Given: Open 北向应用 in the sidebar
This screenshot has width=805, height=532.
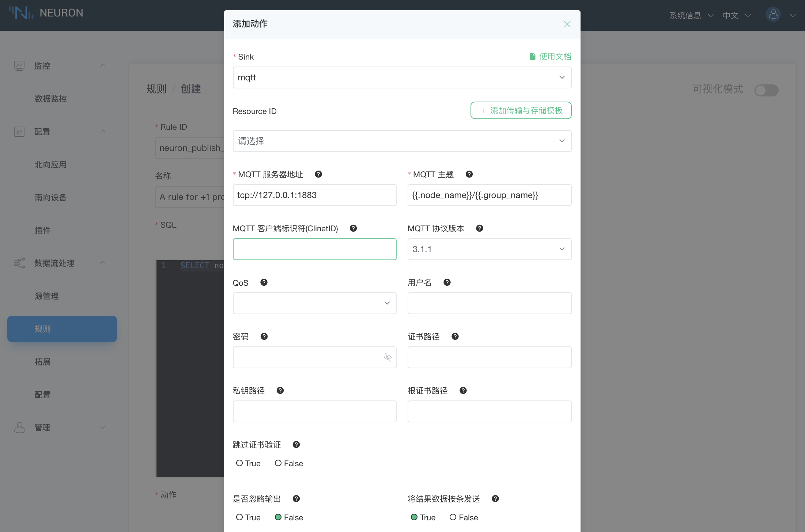Looking at the screenshot, I should pyautogui.click(x=50, y=164).
